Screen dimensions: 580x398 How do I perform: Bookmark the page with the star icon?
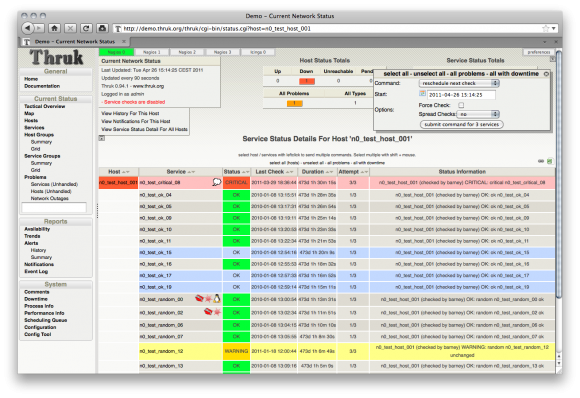(x=545, y=28)
